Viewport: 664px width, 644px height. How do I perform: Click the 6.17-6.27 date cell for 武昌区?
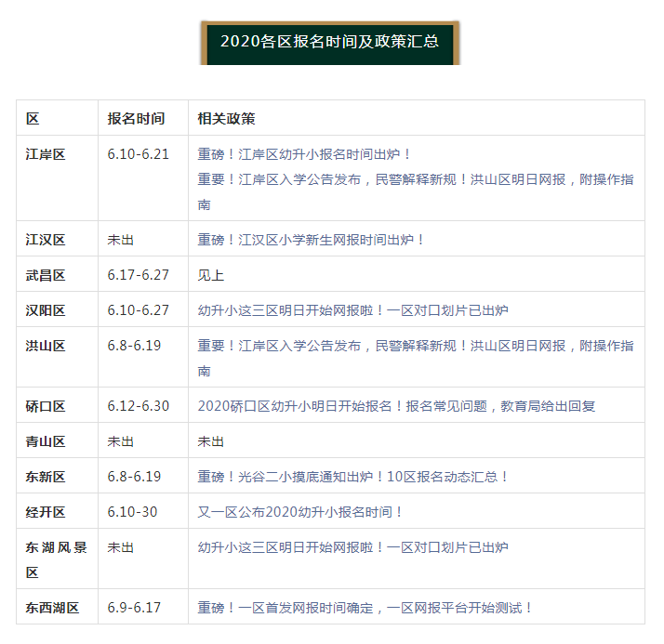tap(138, 275)
